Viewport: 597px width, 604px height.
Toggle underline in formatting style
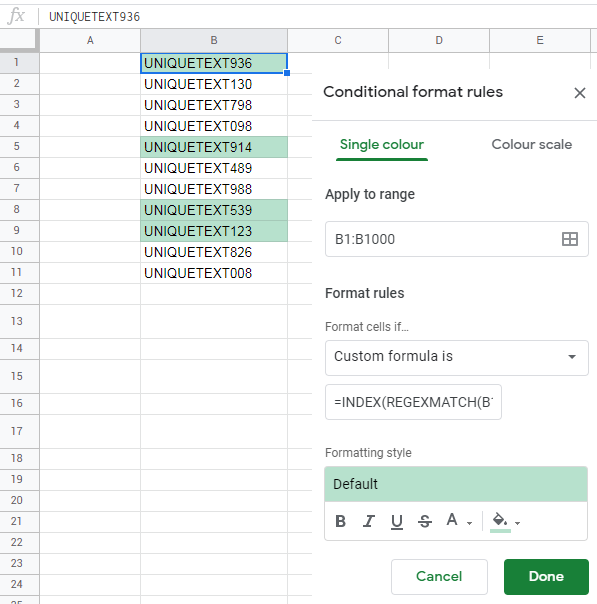coord(397,521)
